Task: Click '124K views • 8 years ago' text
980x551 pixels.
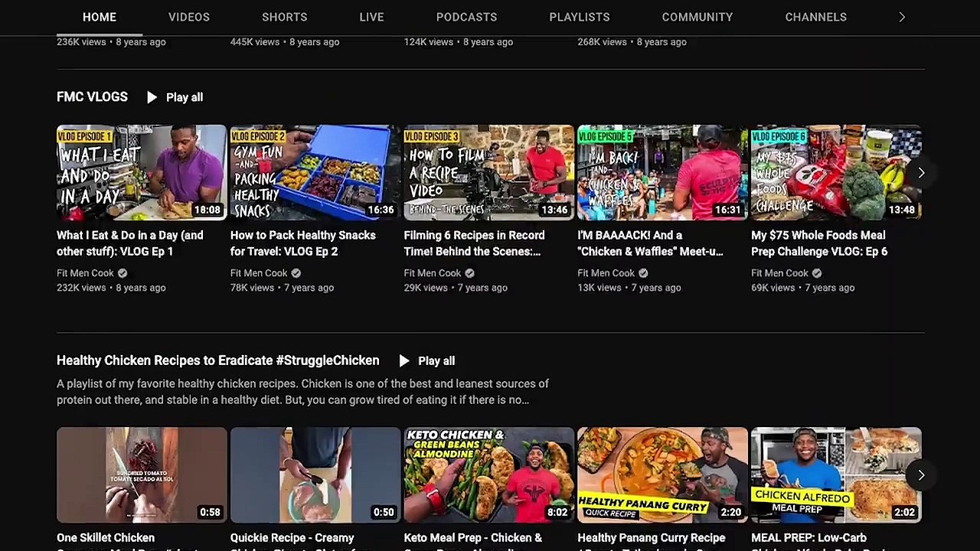Action: click(x=459, y=42)
